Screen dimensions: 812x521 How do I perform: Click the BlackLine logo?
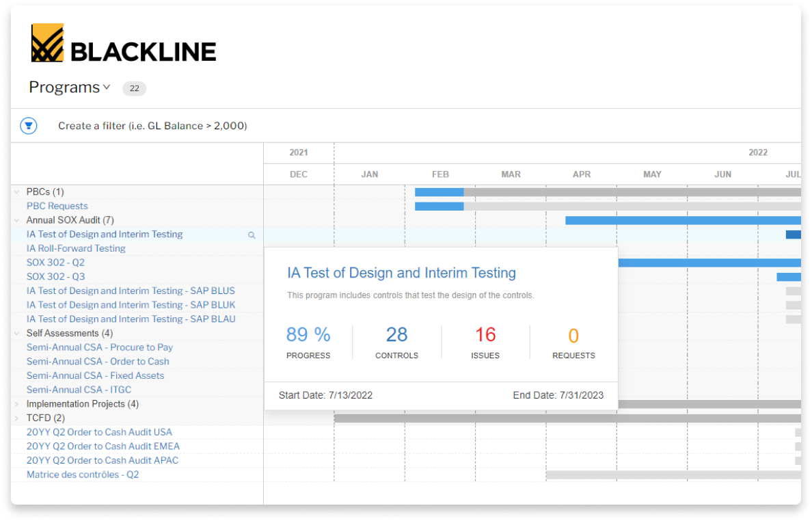point(124,43)
